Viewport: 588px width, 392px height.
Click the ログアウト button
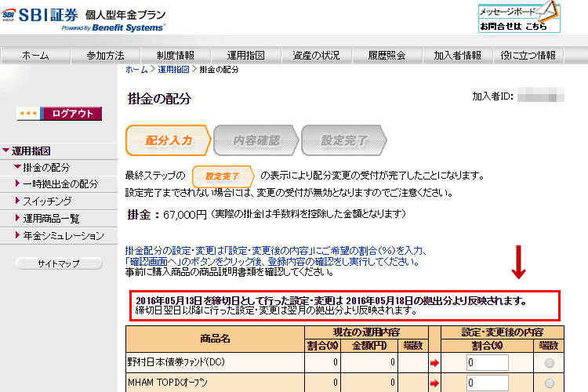tap(60, 114)
